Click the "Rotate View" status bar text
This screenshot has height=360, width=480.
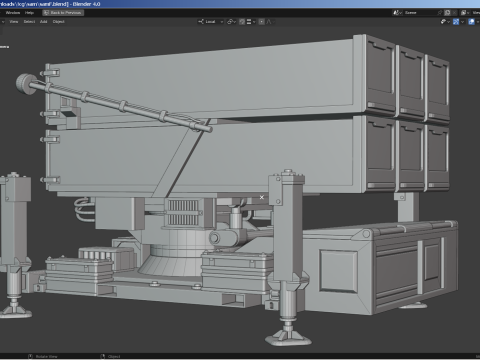(46, 357)
